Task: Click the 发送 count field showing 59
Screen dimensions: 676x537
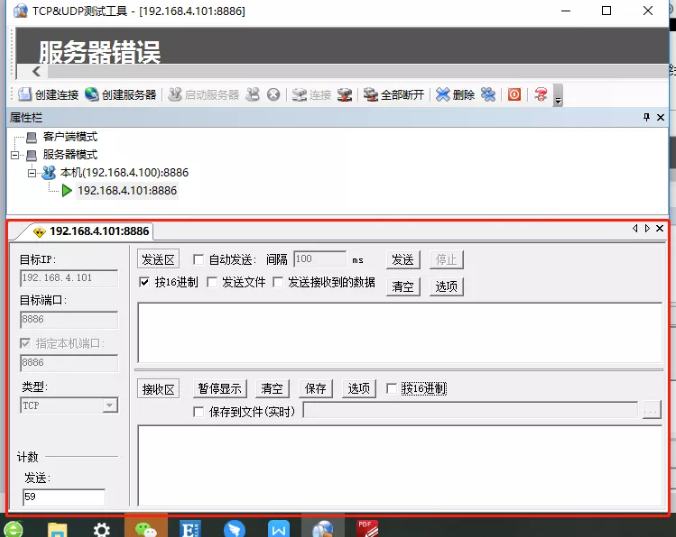Action: (64, 496)
